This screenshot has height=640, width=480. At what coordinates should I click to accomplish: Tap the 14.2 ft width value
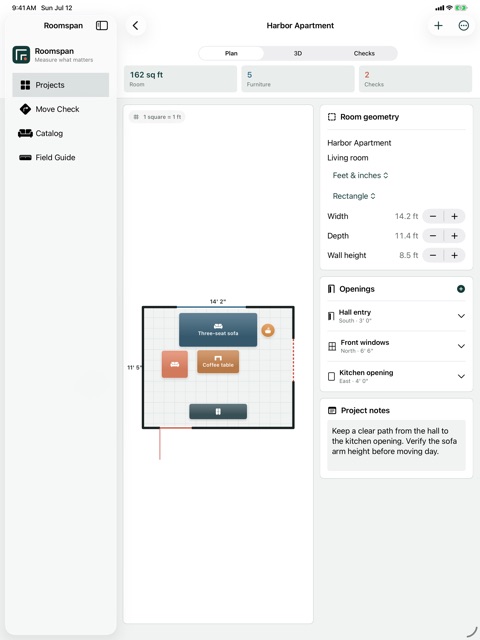(406, 216)
